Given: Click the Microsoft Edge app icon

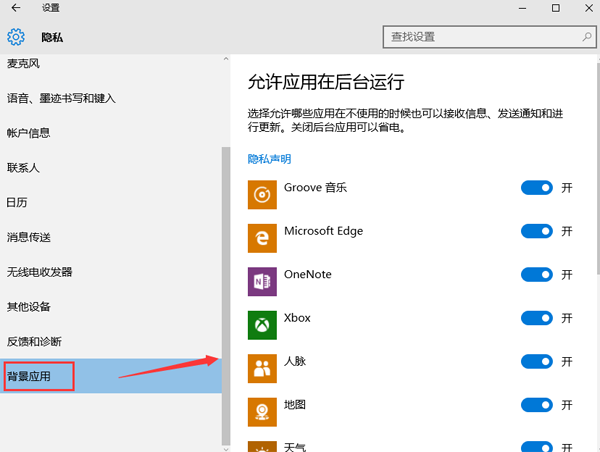Looking at the screenshot, I should pyautogui.click(x=262, y=238).
